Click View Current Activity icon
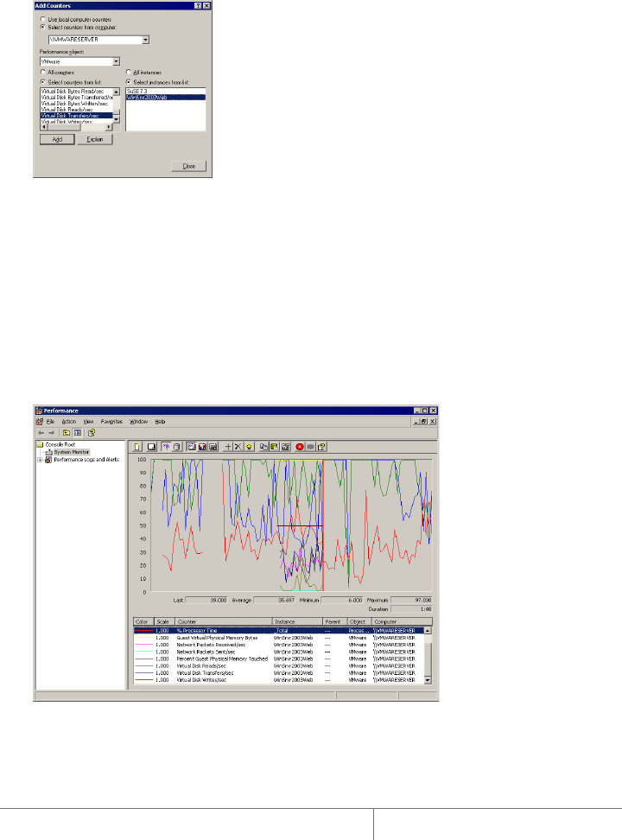Screen dimensions: 622x840 tap(166, 446)
